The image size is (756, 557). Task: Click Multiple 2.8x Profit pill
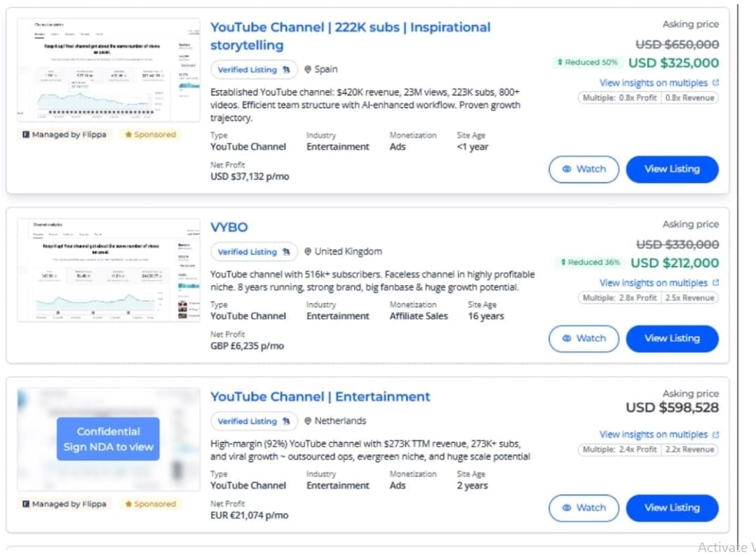(619, 298)
